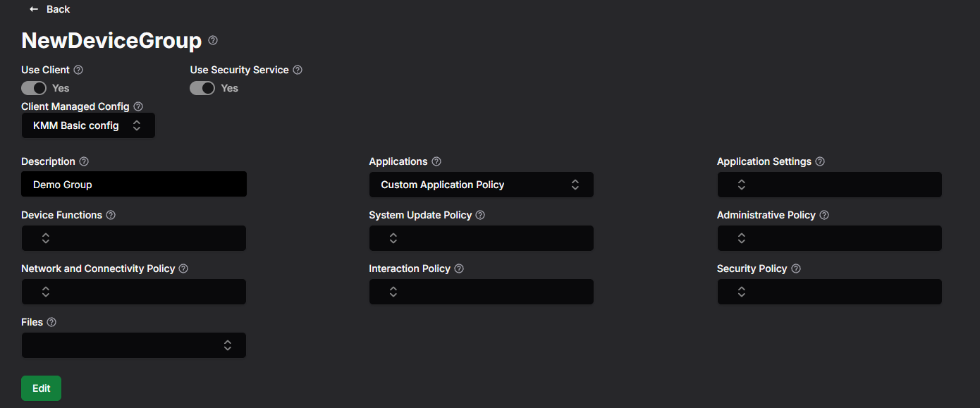The width and height of the screenshot is (980, 408).
Task: Click the help icon beside Client Managed Config
Action: coord(138,106)
